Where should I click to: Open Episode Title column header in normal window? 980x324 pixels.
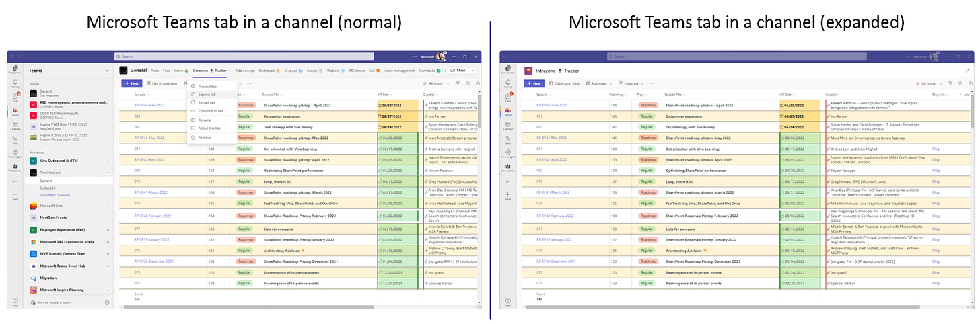click(x=273, y=95)
